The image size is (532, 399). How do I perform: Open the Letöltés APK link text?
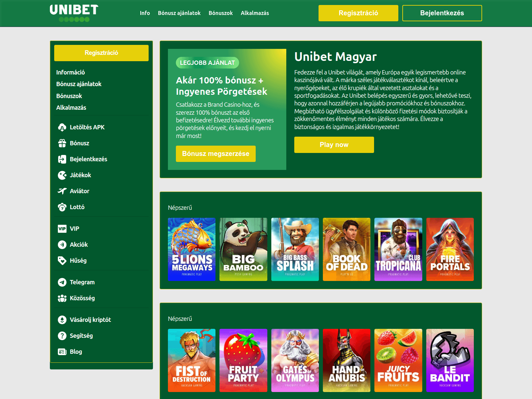(x=87, y=127)
